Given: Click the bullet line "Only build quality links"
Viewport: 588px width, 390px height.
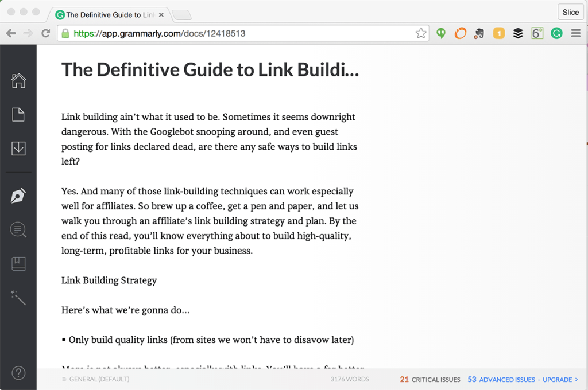Looking at the screenshot, I should coord(208,340).
